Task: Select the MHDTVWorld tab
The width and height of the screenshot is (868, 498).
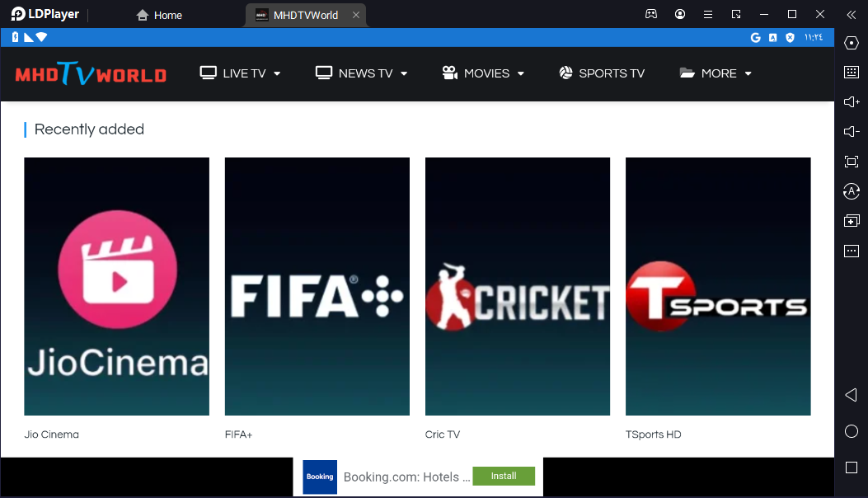Action: click(x=306, y=15)
